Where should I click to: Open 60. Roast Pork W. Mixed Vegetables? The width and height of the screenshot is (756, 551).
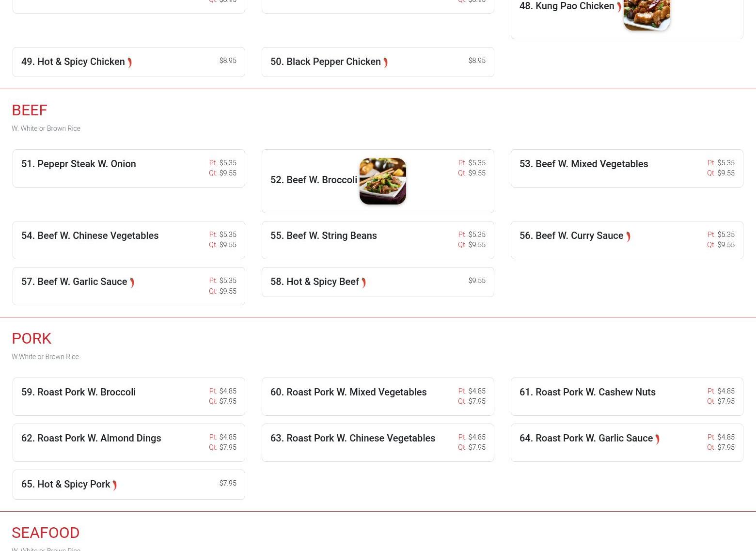click(378, 397)
